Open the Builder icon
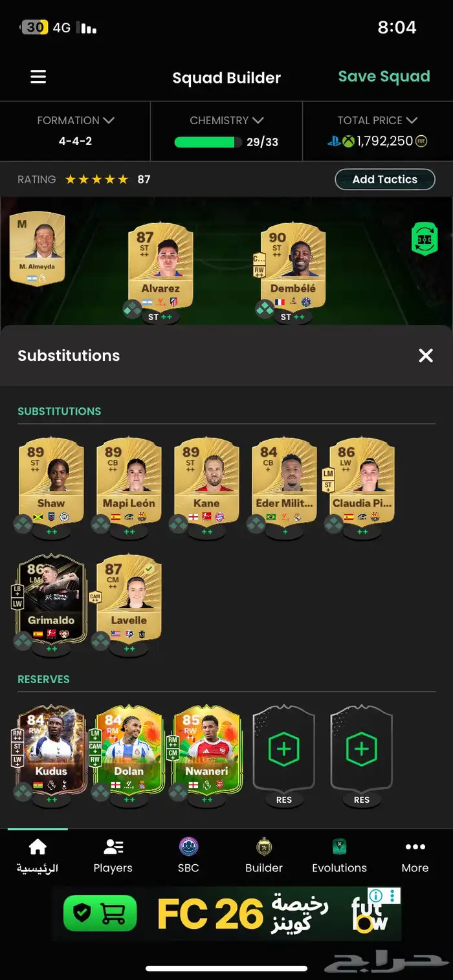The width and height of the screenshot is (453, 980). [x=264, y=846]
